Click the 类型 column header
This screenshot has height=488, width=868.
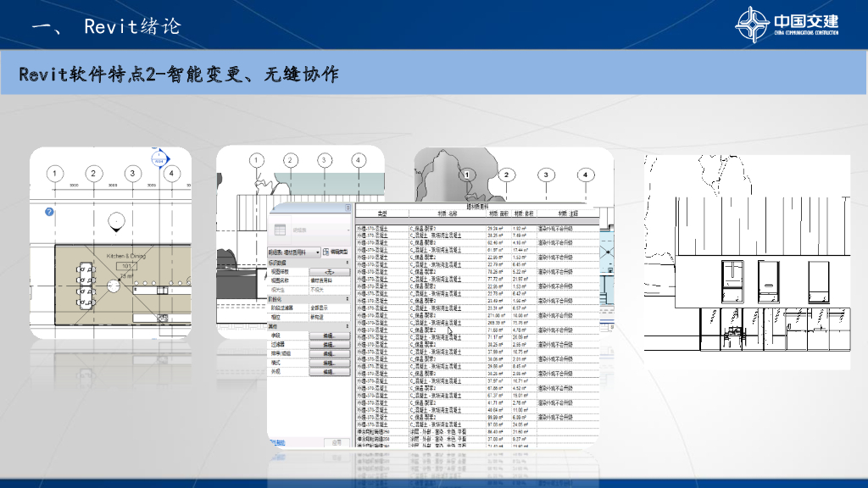pyautogui.click(x=382, y=213)
